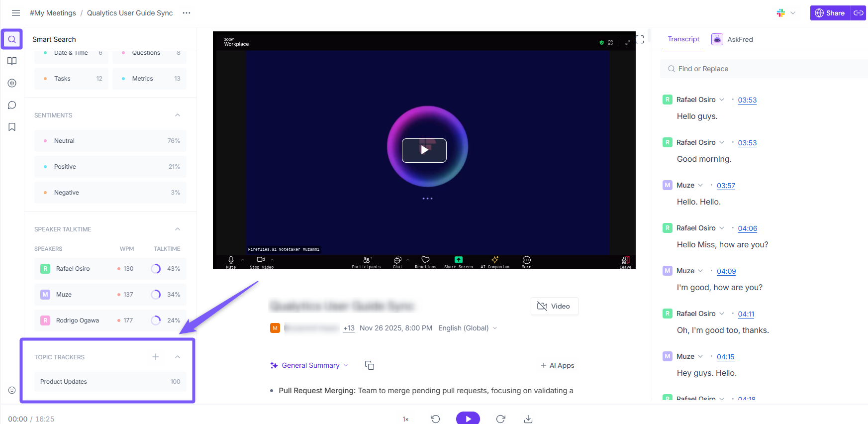This screenshot has width=868, height=424.
Task: Toggle the Video display button
Action: (x=555, y=306)
